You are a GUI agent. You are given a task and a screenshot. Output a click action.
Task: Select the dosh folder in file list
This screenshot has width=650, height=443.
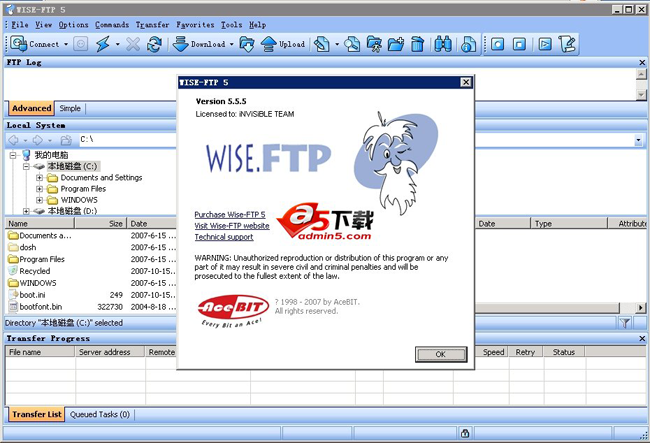tap(28, 247)
